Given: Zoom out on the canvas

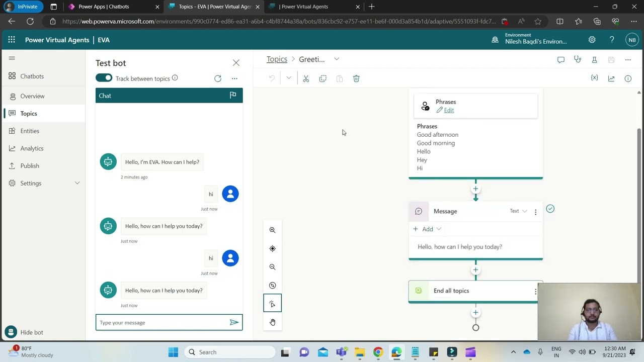Looking at the screenshot, I should point(272,267).
